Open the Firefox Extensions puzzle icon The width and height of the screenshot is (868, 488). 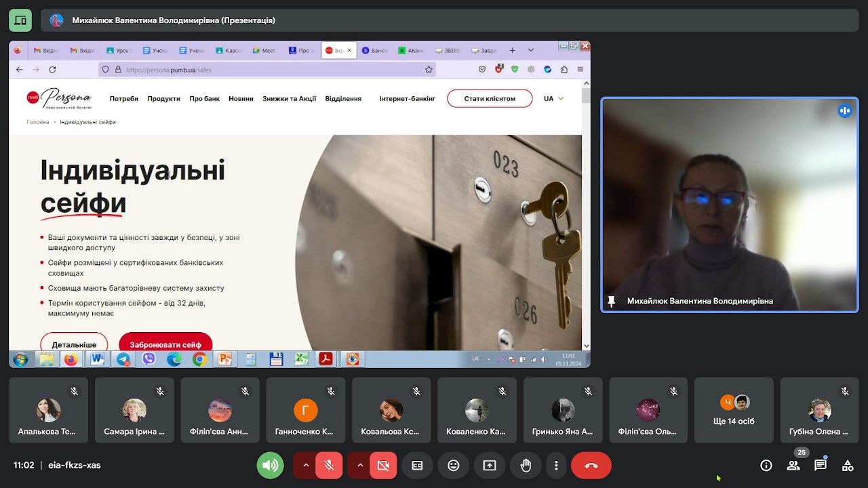[x=564, y=69]
